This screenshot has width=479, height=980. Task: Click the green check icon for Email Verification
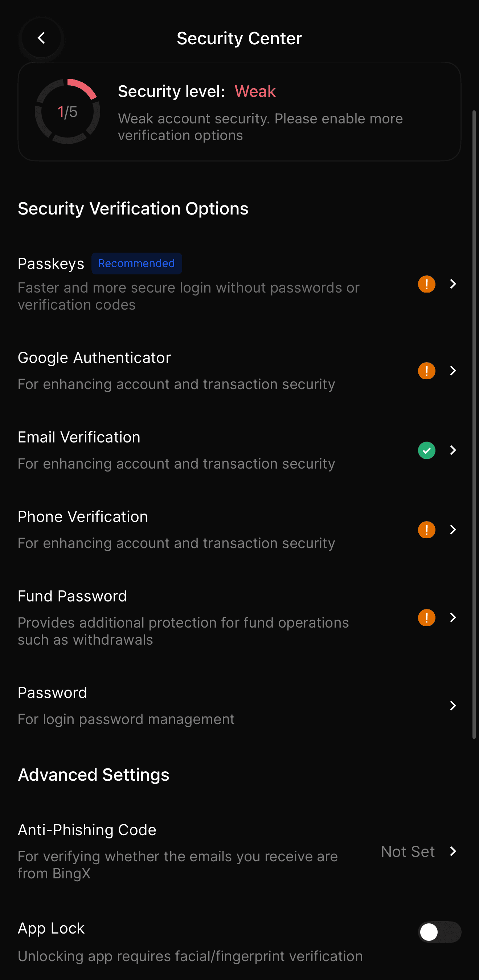426,450
